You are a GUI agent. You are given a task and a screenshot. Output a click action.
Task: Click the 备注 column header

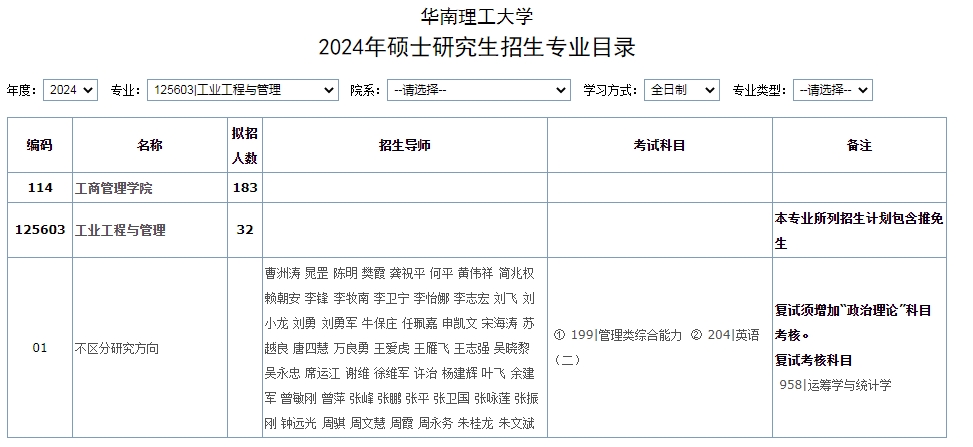tap(859, 146)
